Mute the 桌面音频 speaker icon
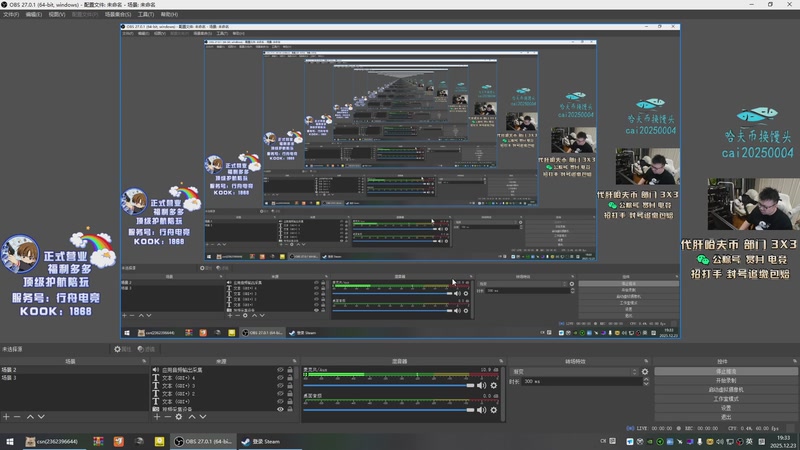This screenshot has height=450, width=800. coord(481,410)
